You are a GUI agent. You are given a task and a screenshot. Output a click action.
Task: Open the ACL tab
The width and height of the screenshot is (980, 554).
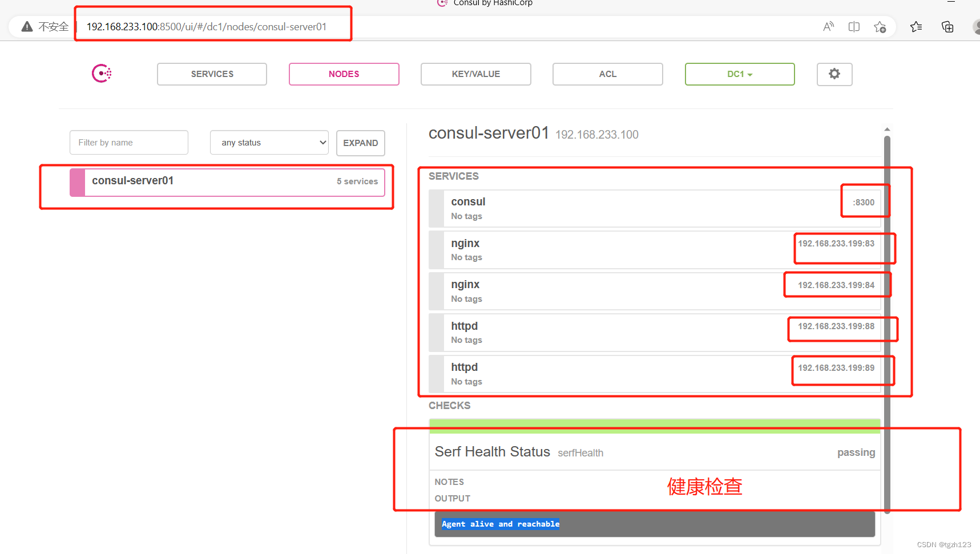click(607, 74)
